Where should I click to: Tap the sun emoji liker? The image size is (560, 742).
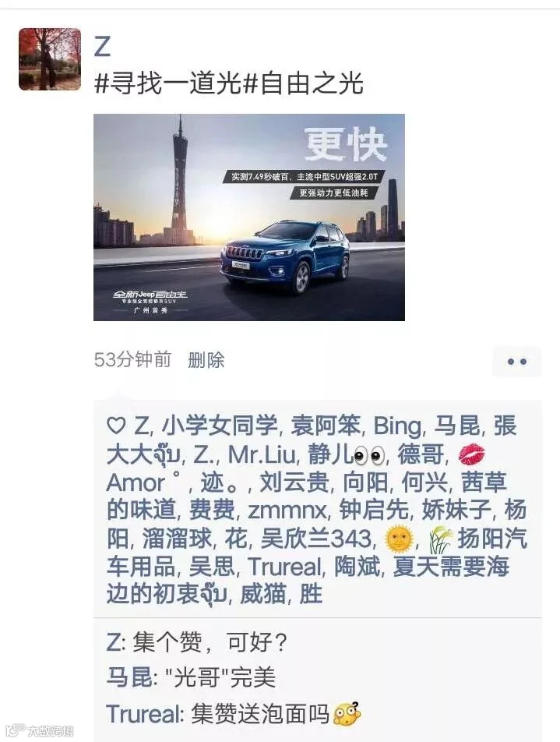pyautogui.click(x=400, y=539)
